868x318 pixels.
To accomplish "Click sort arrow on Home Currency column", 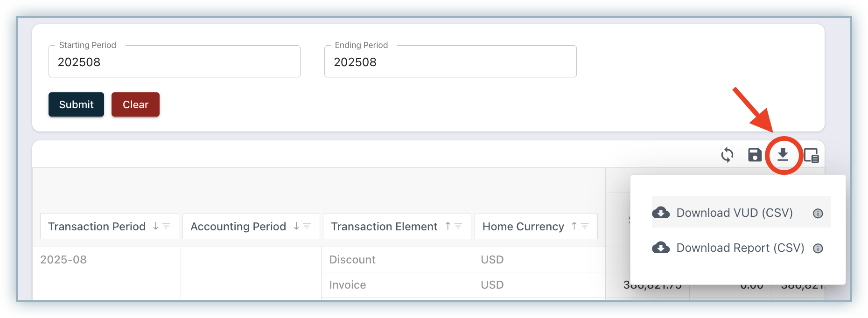I will coord(574,226).
